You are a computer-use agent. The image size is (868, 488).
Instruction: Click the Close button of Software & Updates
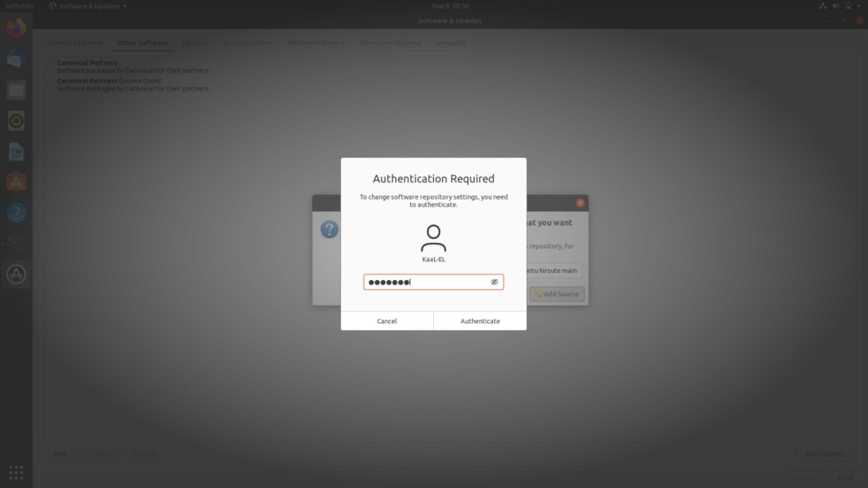point(845,478)
